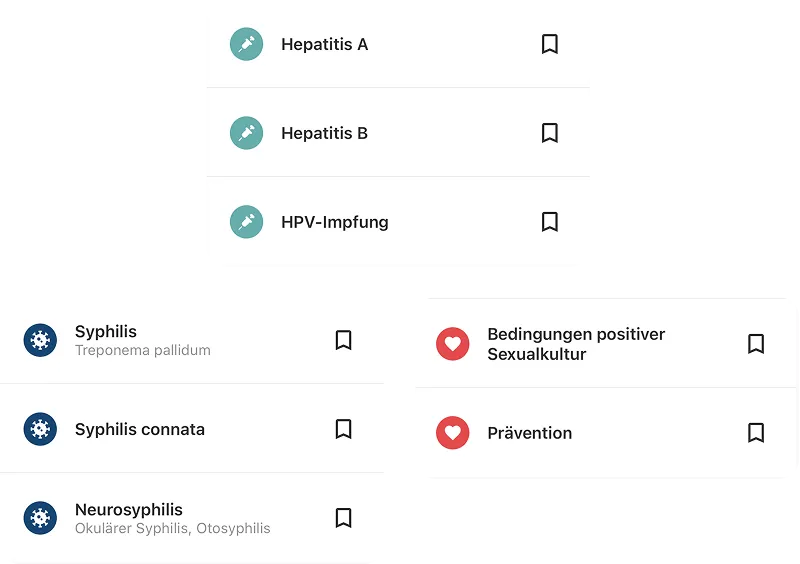Click the virus icon beside Syphilis connata
The image size is (800, 564).
click(40, 429)
